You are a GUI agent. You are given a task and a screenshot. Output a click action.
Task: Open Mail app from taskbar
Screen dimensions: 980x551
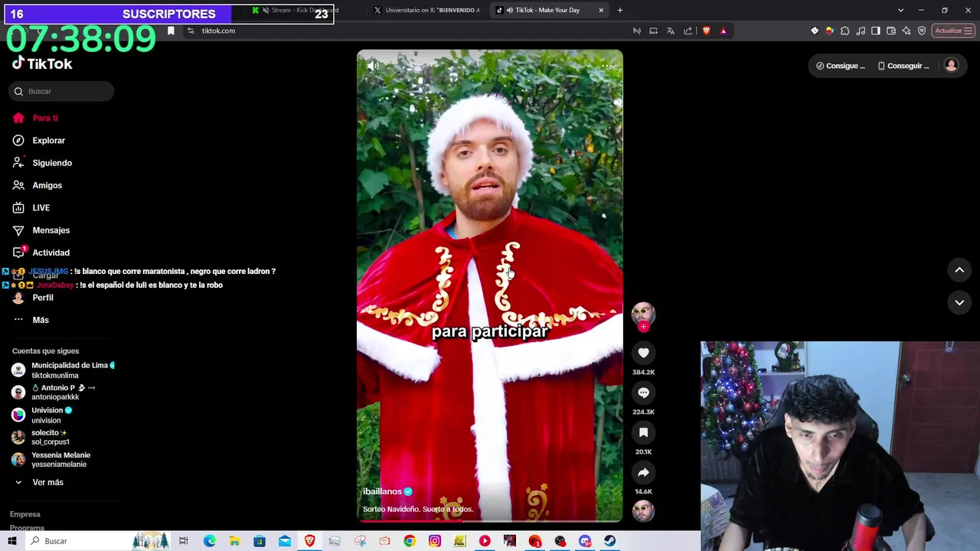click(x=285, y=541)
